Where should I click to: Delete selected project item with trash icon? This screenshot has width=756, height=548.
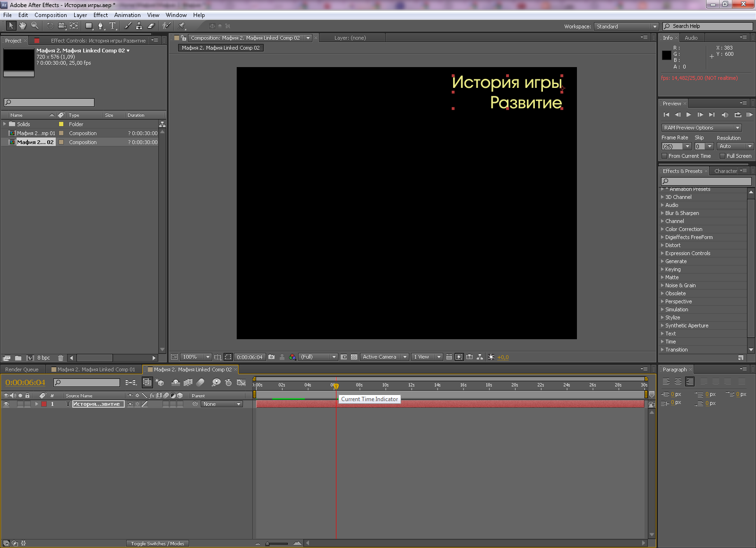[x=60, y=358]
